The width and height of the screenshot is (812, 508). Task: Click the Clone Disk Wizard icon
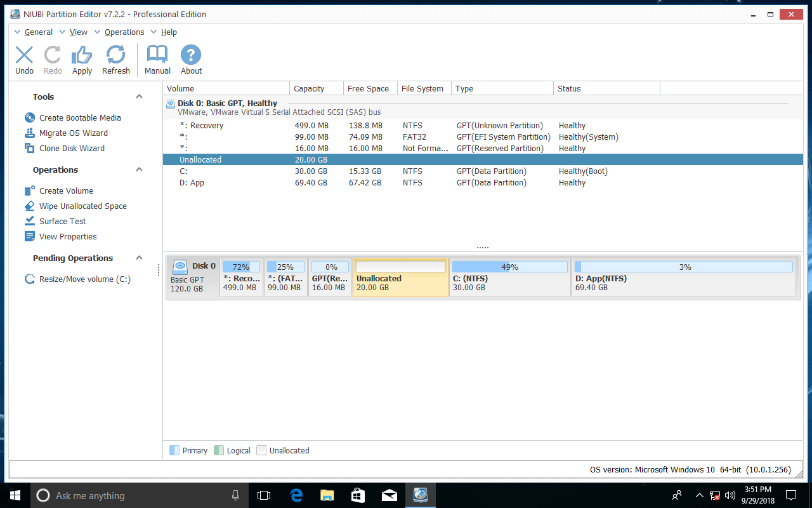click(x=29, y=148)
